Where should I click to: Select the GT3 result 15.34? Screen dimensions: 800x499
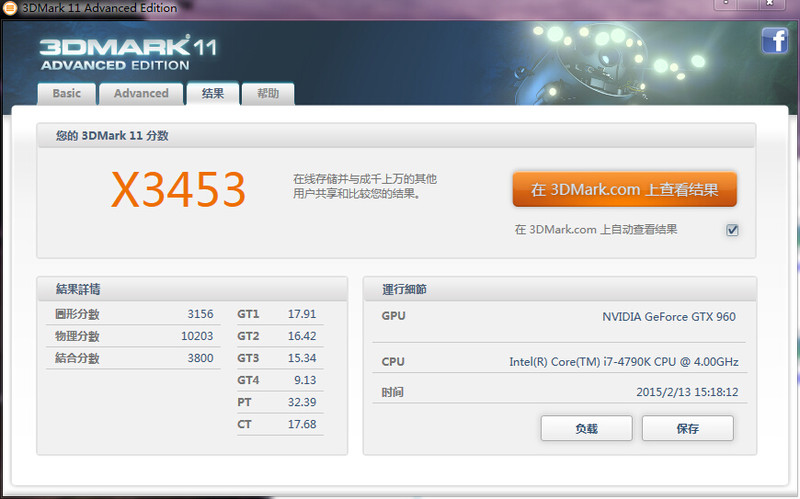302,358
